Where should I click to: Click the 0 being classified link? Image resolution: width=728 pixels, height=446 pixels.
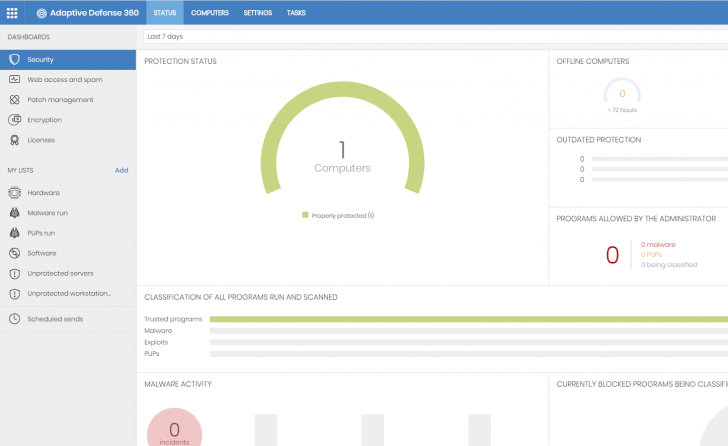(669, 265)
